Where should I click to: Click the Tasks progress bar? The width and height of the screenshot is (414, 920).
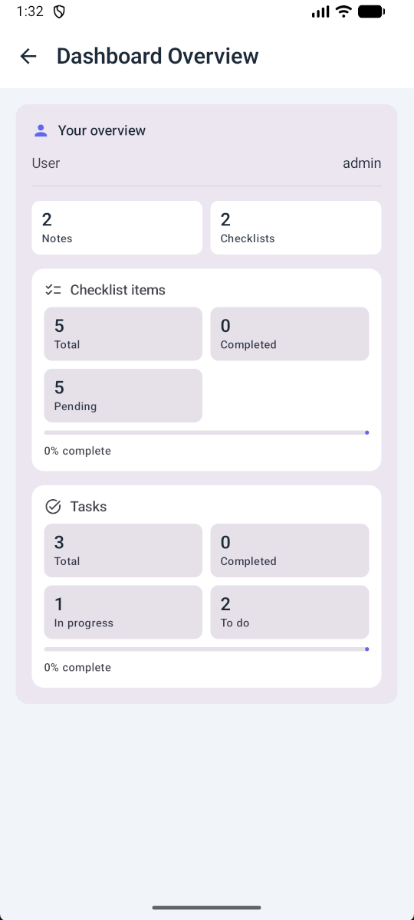tap(206, 649)
